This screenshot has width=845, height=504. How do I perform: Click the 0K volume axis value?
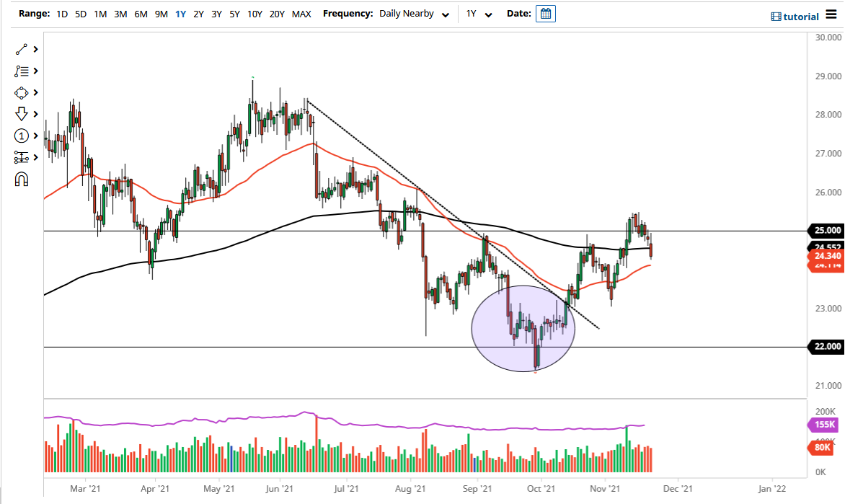[820, 472]
